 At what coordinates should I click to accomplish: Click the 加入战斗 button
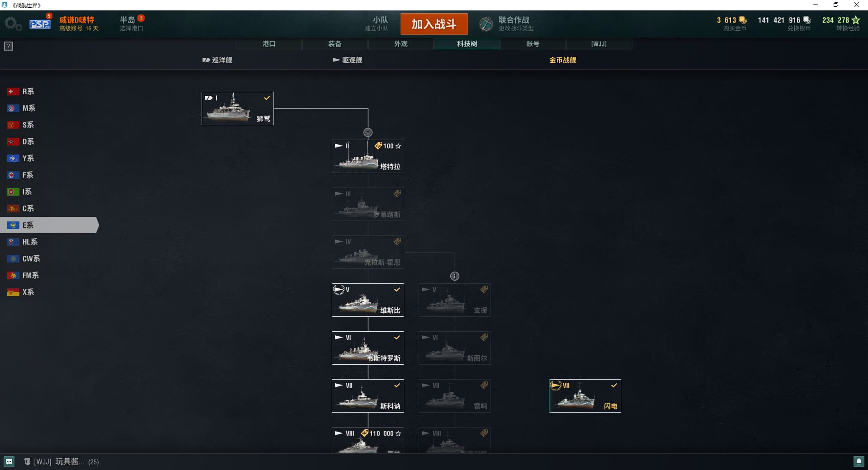(434, 24)
